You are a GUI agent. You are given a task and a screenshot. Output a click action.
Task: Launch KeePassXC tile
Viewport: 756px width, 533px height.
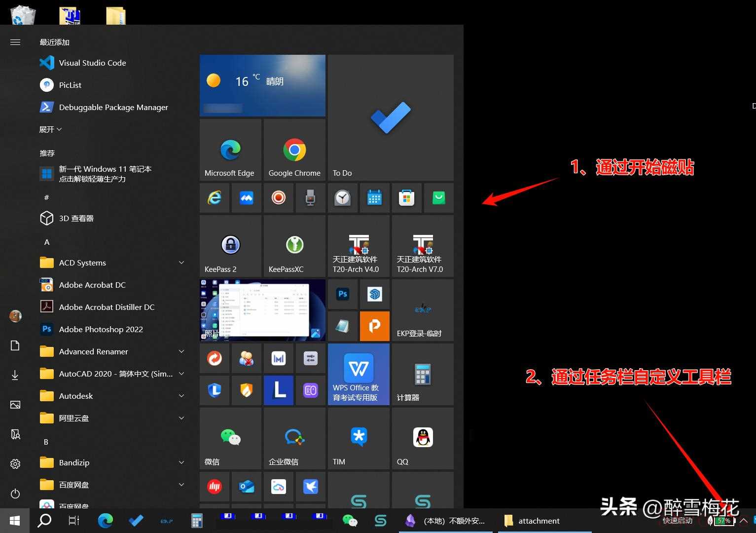(x=294, y=246)
